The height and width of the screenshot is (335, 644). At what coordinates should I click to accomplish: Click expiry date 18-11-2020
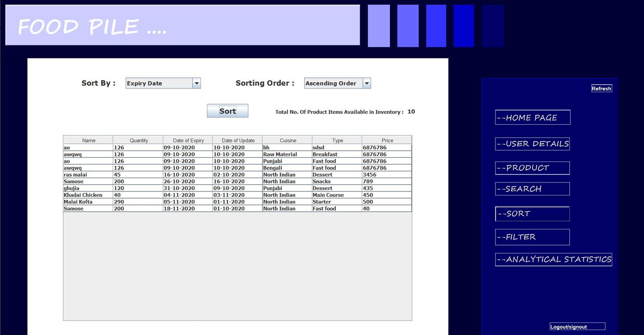188,208
